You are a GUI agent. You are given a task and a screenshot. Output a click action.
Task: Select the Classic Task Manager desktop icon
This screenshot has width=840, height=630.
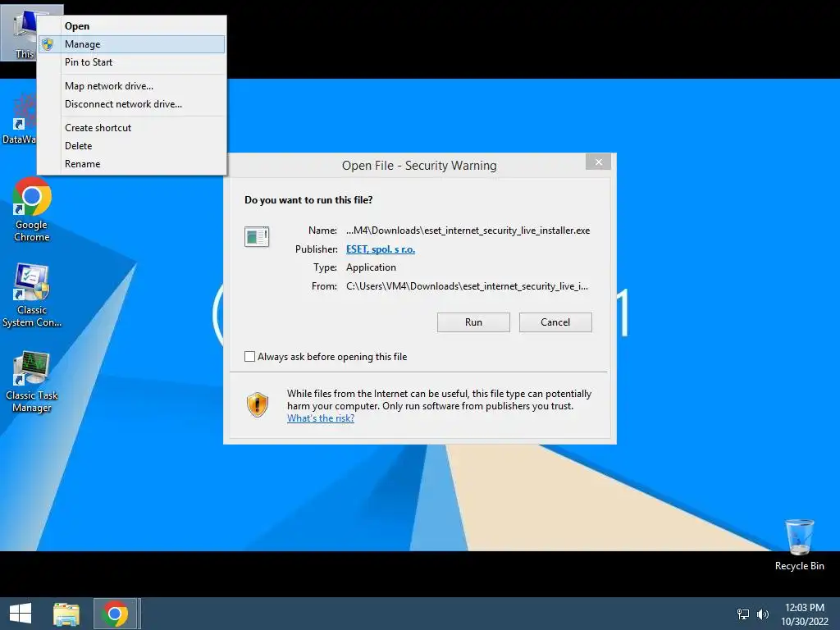32,381
